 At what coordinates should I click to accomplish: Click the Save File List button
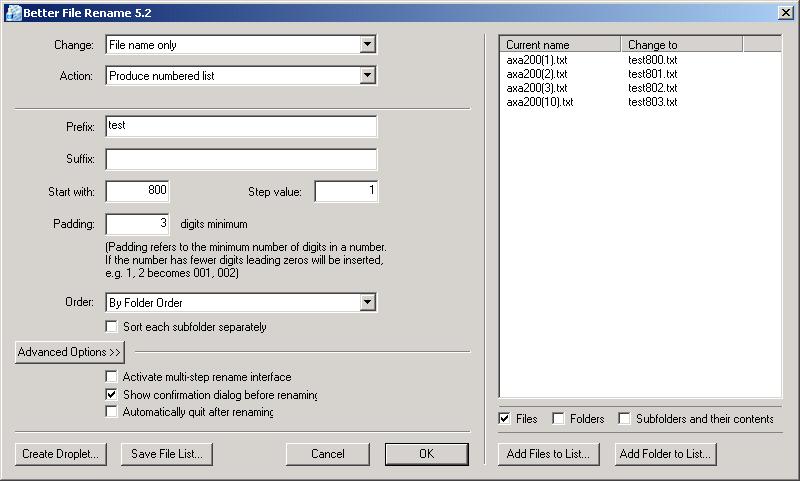pos(167,454)
